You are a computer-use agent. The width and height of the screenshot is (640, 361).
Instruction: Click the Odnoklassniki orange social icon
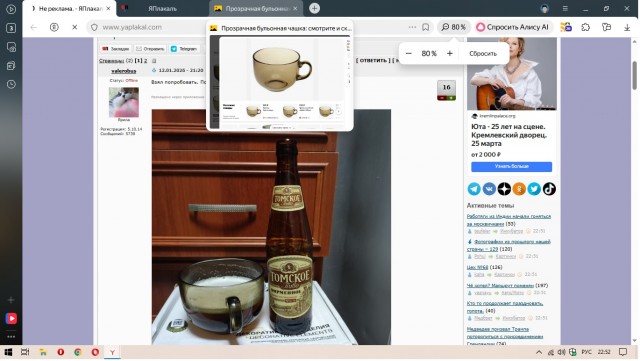519,189
